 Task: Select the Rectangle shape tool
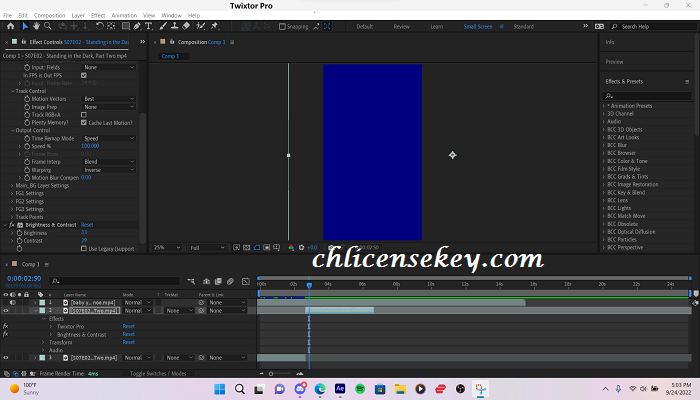pos(125,26)
